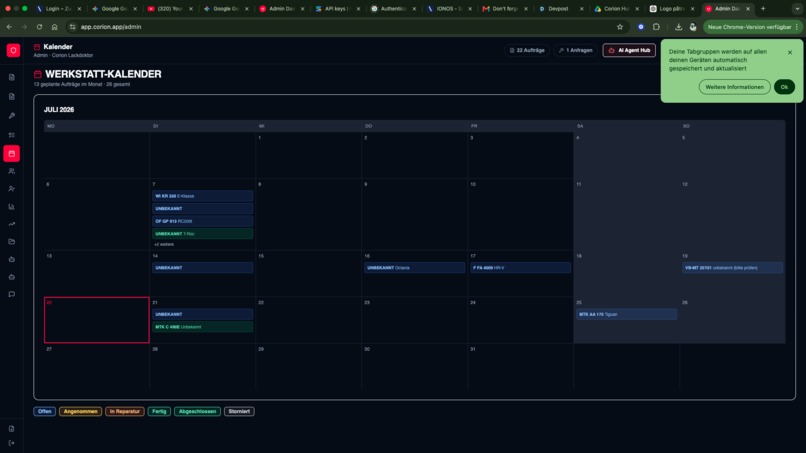Viewport: 806px width, 453px height.
Task: Open the UNBEKANNT Octavia event
Action: [x=414, y=268]
